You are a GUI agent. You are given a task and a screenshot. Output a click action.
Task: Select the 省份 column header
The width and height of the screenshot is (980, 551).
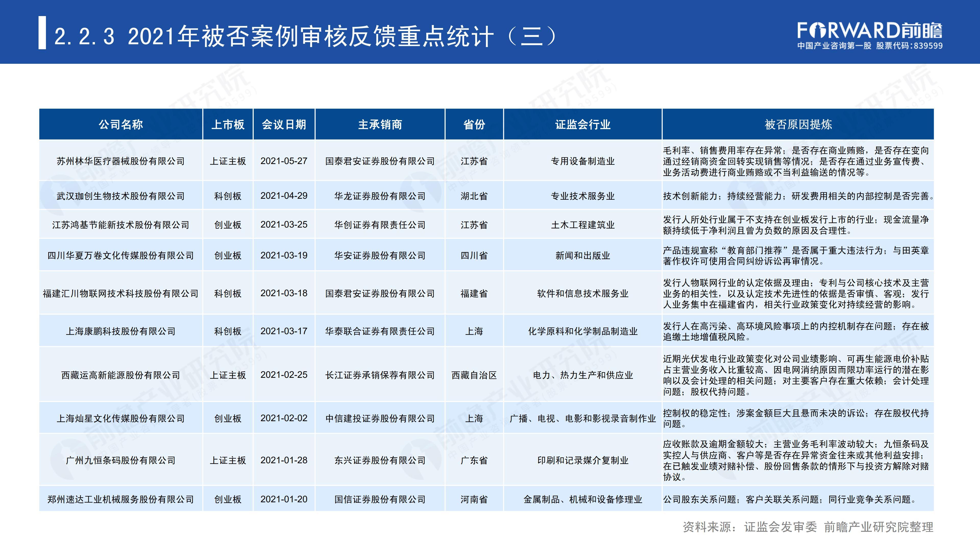[x=474, y=124]
